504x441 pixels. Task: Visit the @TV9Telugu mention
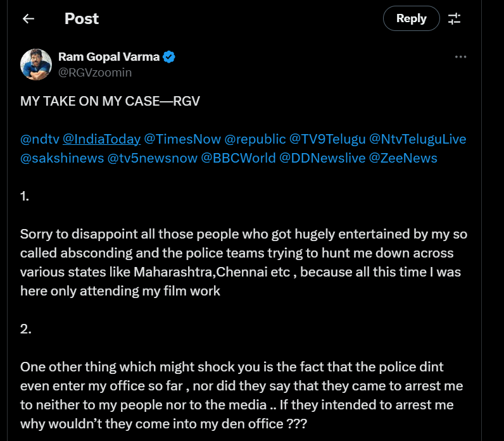[325, 139]
